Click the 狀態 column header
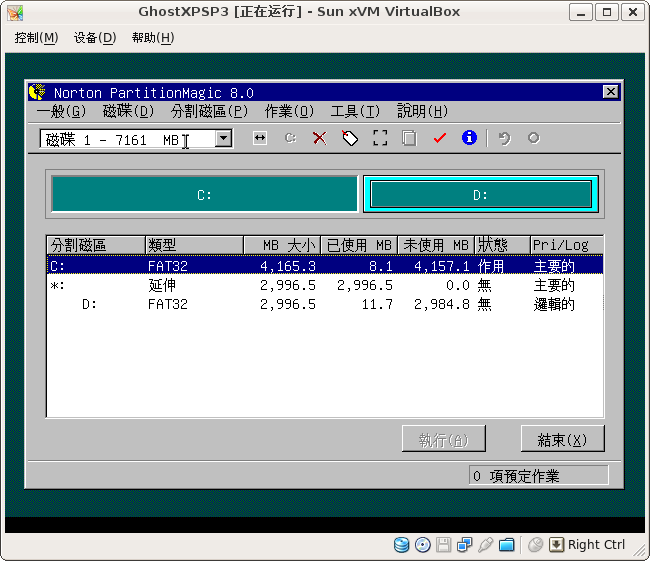 pos(502,245)
